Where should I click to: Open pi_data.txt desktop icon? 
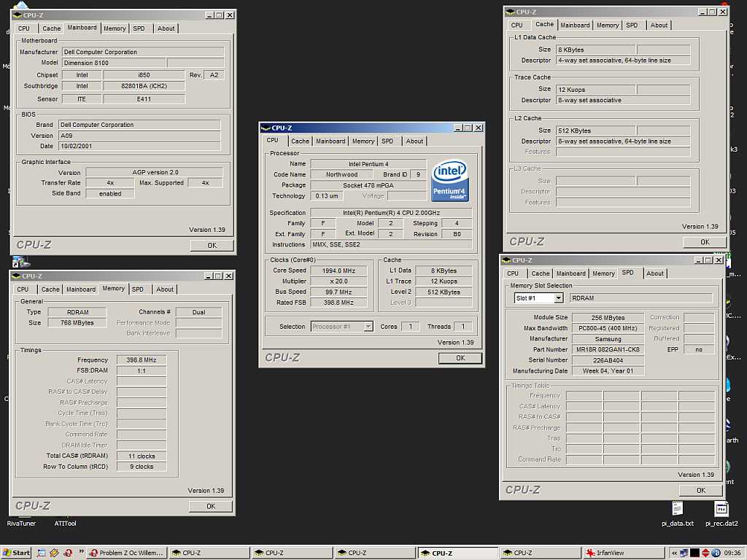tap(678, 513)
